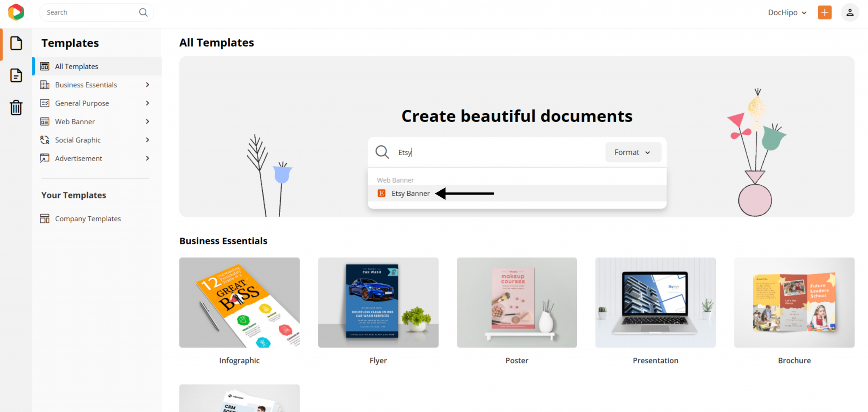Select General Purpose in the Templates menu
Viewport: 868px width, 412px height.
[82, 103]
